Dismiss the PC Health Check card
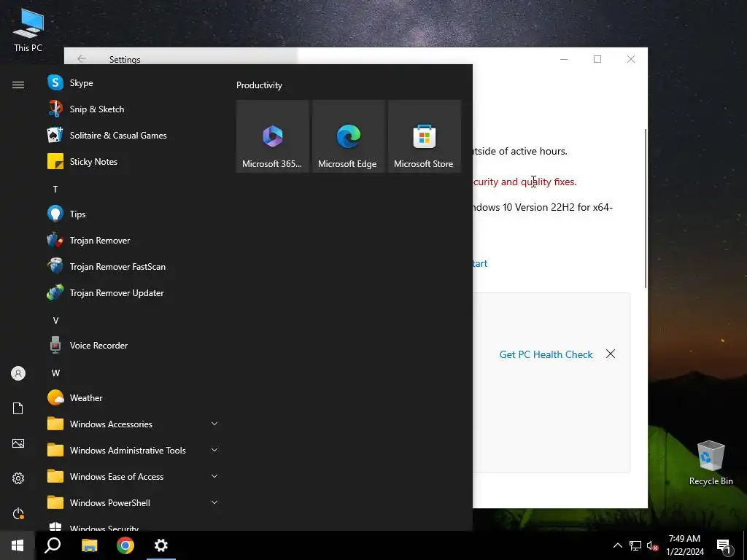The width and height of the screenshot is (747, 560). point(611,354)
